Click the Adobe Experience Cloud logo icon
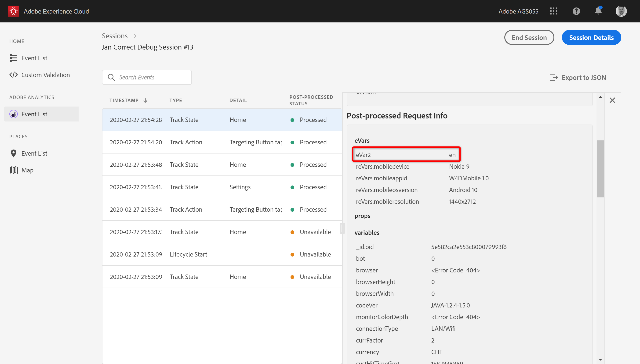The image size is (640, 364). point(13,11)
